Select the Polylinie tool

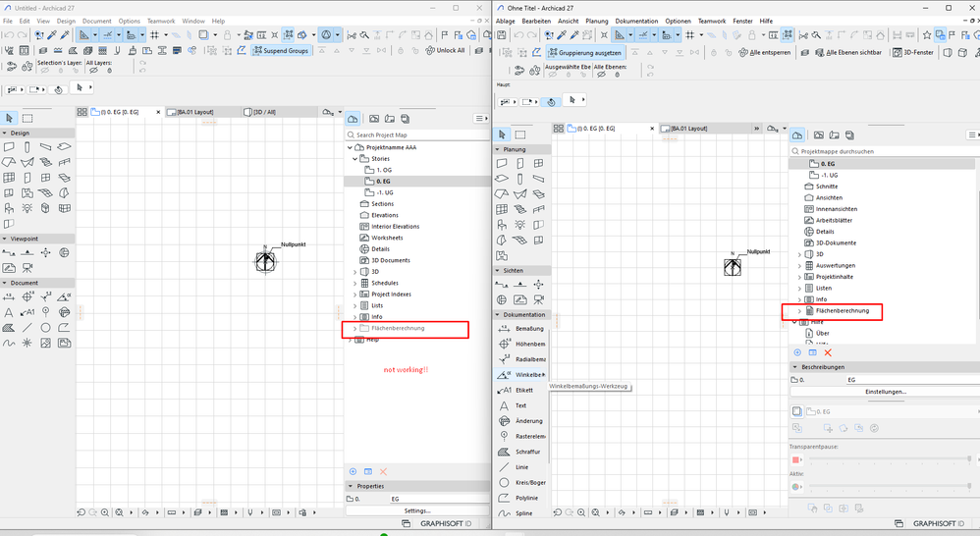(x=521, y=498)
